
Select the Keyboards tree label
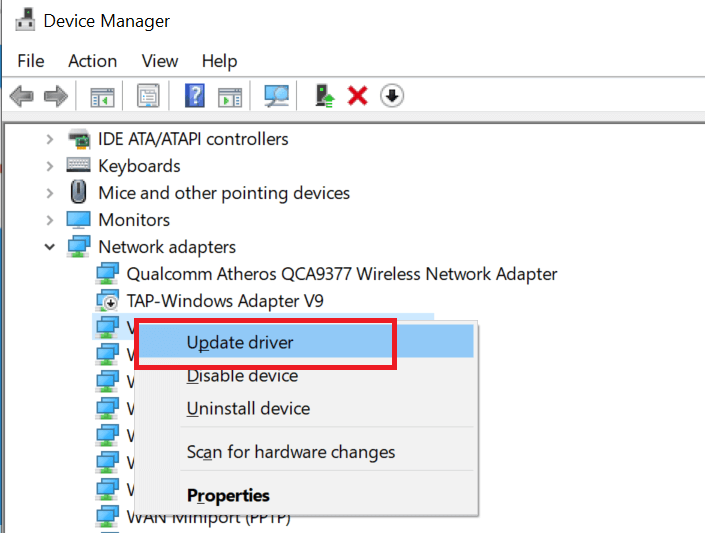click(x=139, y=166)
